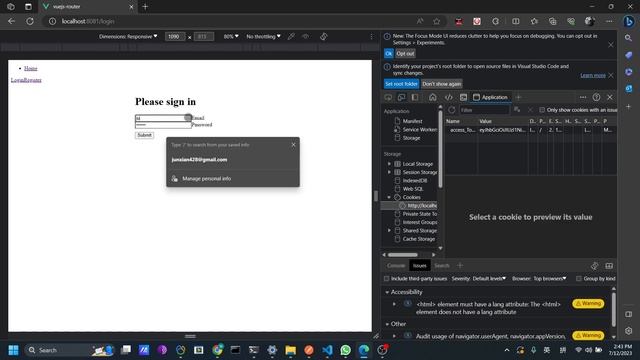640x360 pixels.
Task: Open Visual Studio Code from the taskbar
Action: tap(327, 350)
